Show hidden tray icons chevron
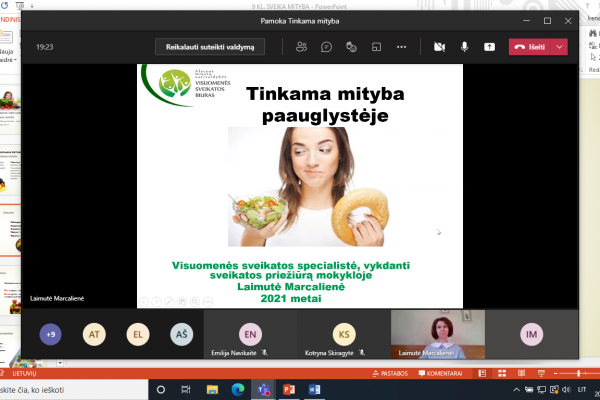The height and width of the screenshot is (400, 600). coord(516,390)
